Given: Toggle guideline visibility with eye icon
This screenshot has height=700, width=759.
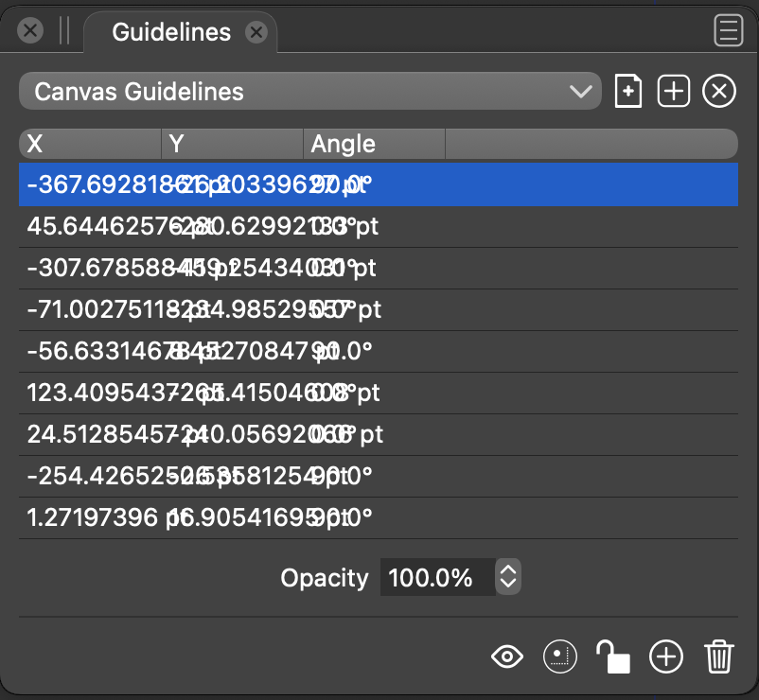Looking at the screenshot, I should (x=508, y=656).
